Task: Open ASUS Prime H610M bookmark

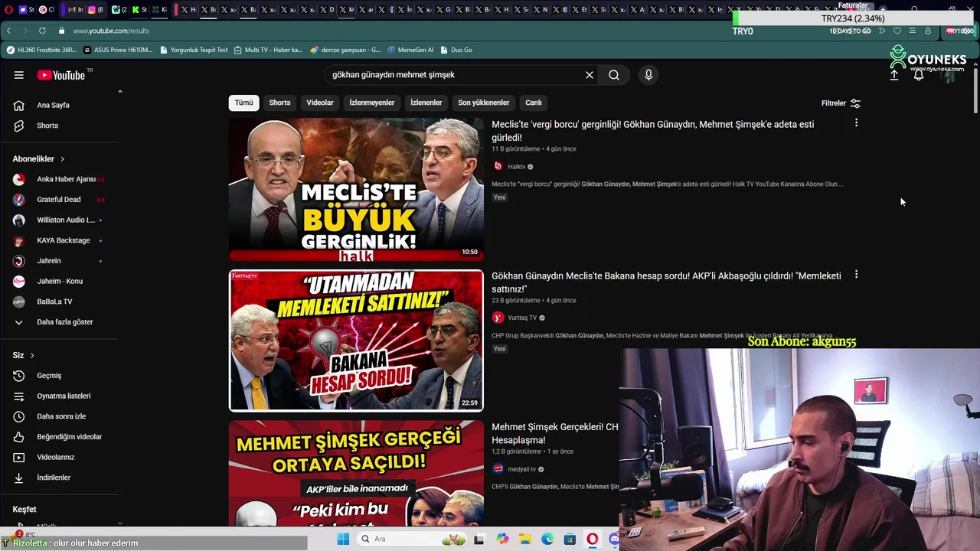Action: click(118, 50)
